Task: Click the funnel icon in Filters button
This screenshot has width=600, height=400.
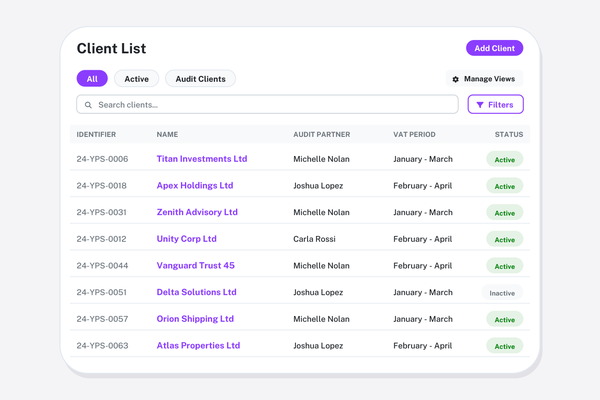Action: [x=480, y=105]
